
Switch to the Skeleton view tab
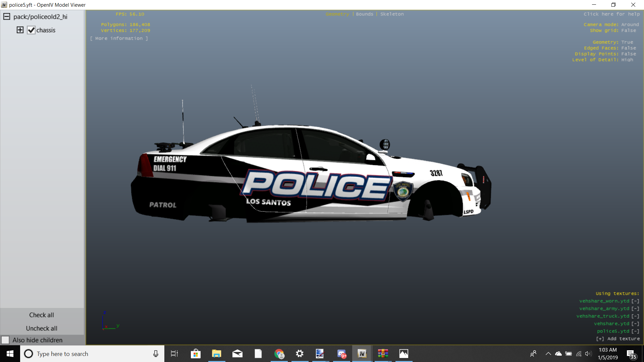pos(392,14)
